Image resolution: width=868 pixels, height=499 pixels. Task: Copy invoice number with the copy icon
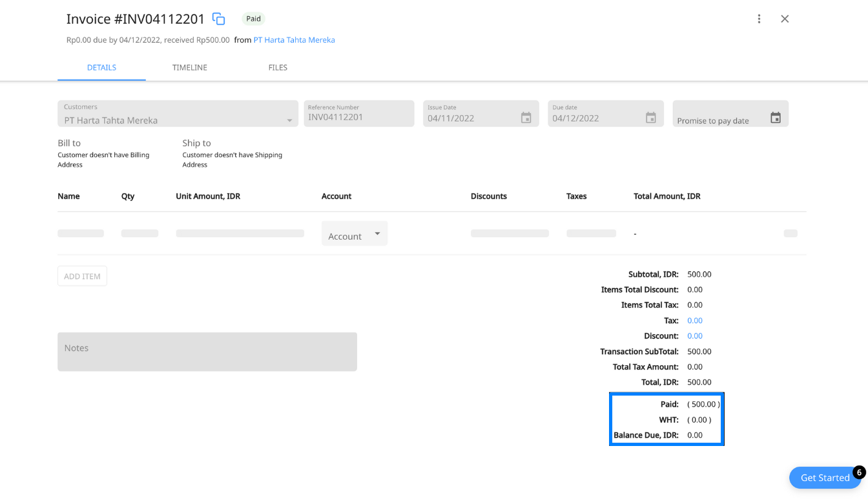pyautogui.click(x=219, y=19)
